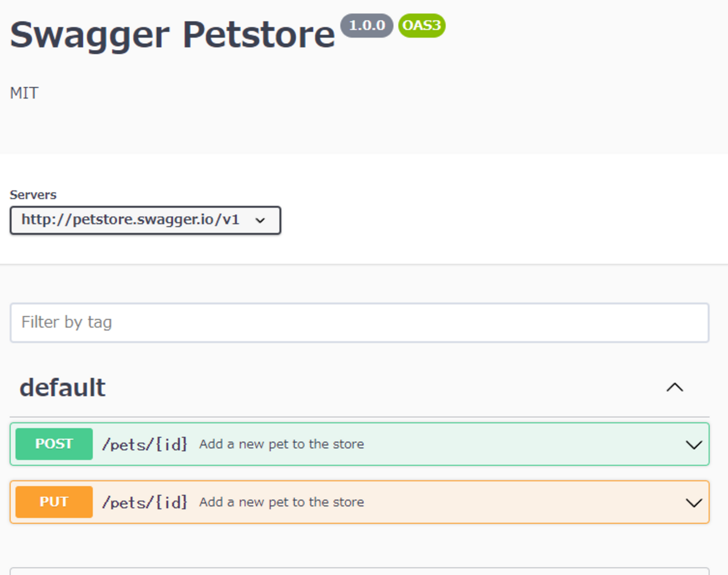
Task: Click the /pets/{id} path in the PUT row
Action: [144, 503]
